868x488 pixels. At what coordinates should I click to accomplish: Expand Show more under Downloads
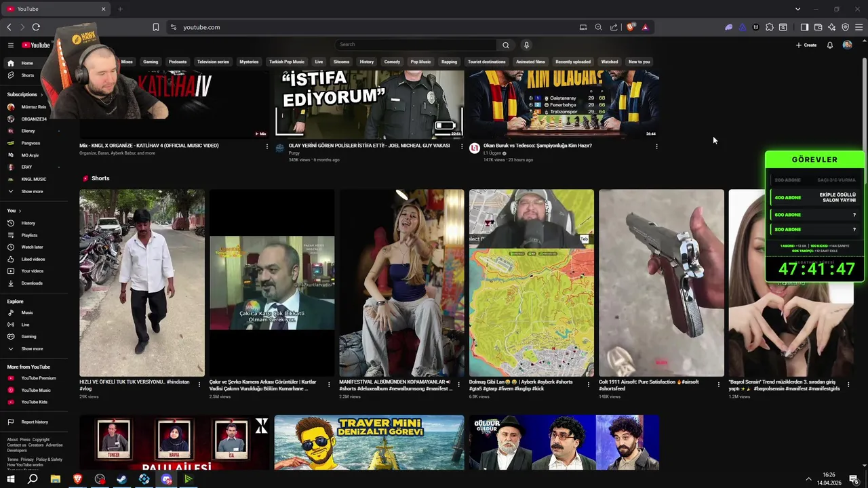tap(32, 349)
